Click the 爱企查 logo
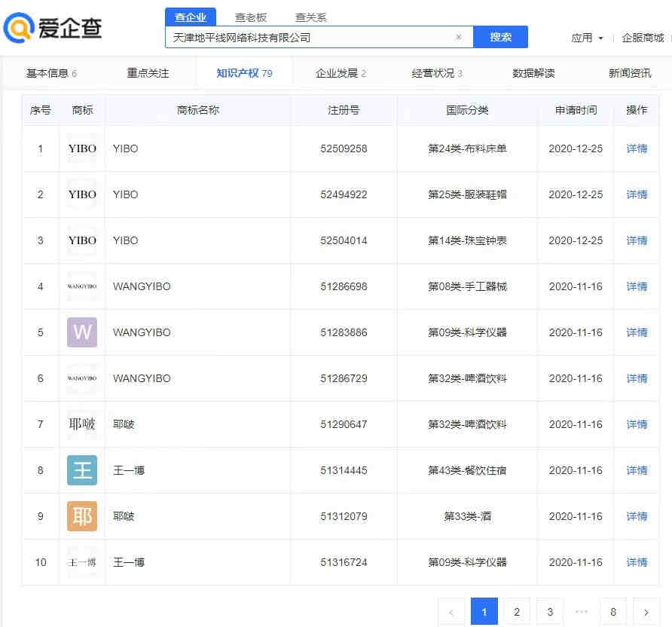Viewport: 672px width, 627px height. pos(52,28)
